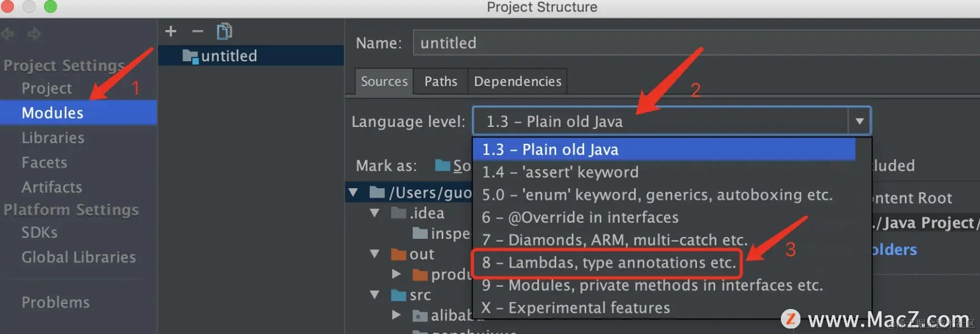980x334 pixels.
Task: Open Libraries in Project Settings
Action: point(53,137)
